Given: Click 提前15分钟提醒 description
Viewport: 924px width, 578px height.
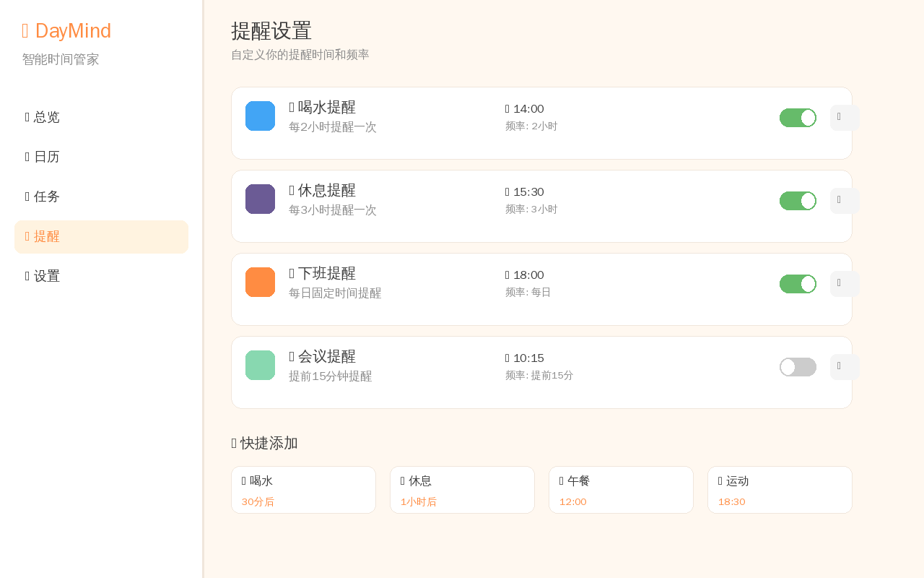Looking at the screenshot, I should coord(331,376).
